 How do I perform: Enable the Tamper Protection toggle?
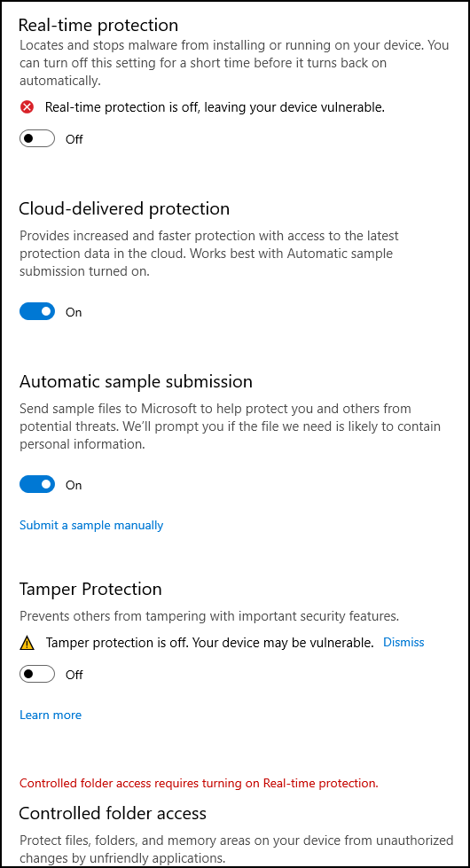tap(37, 674)
